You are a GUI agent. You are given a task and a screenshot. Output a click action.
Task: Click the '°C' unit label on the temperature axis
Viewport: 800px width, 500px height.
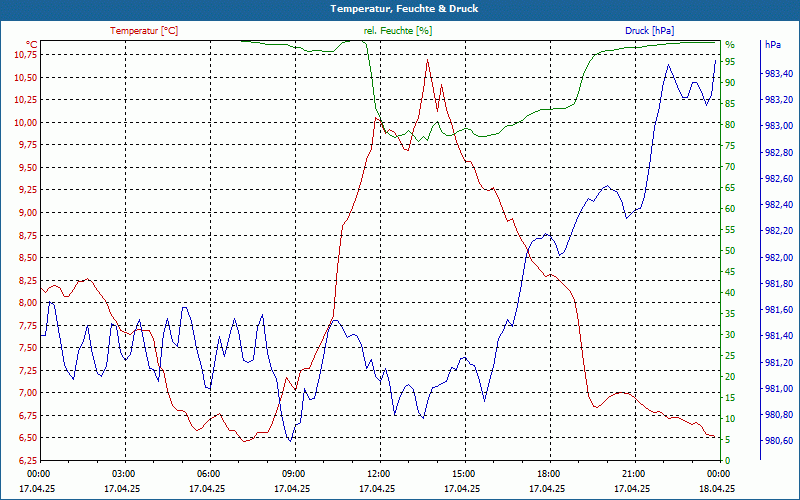(x=32, y=44)
